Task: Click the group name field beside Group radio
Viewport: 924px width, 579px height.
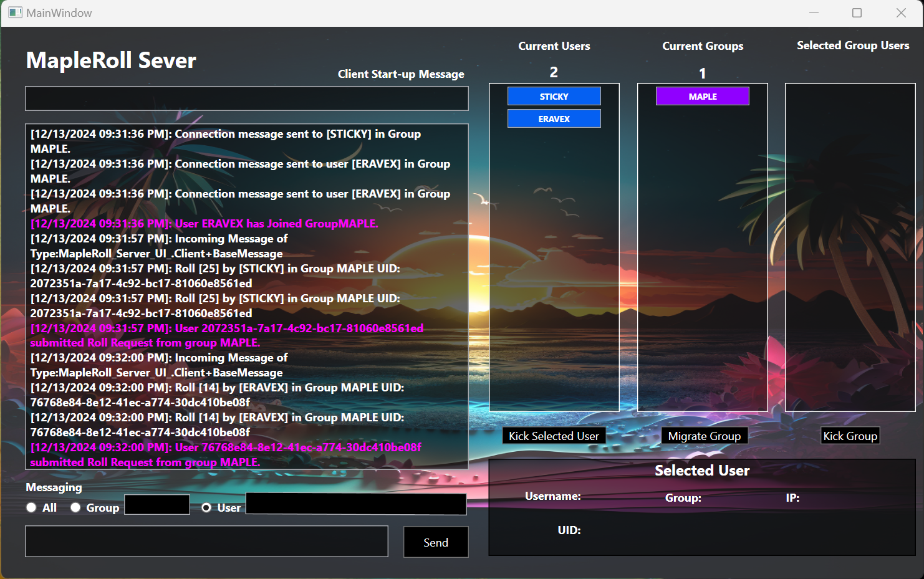Action: pos(156,504)
